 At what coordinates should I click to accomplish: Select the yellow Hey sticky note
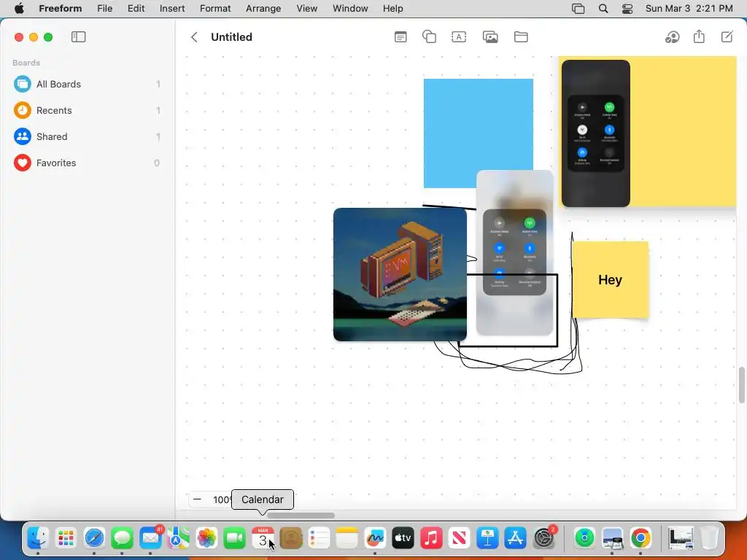[611, 279]
